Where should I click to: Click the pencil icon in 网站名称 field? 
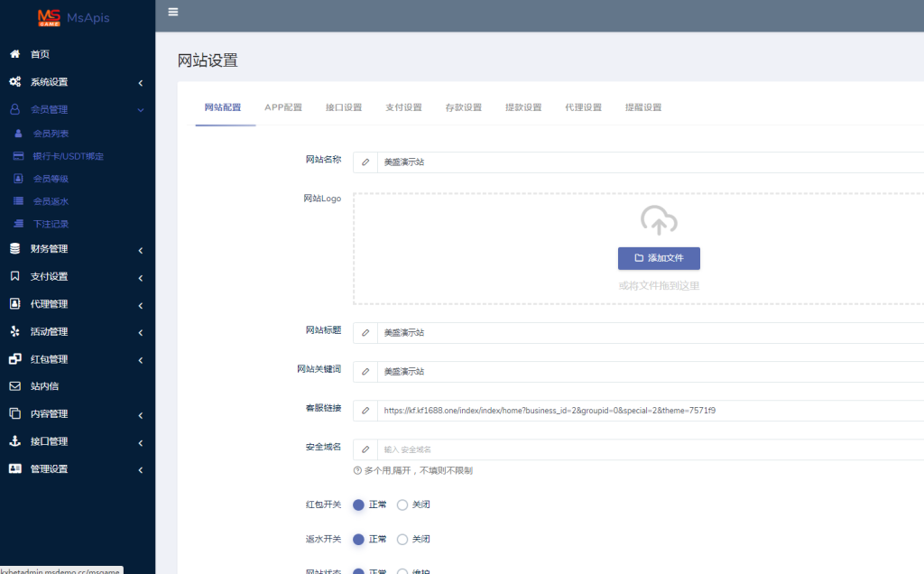[x=365, y=162]
